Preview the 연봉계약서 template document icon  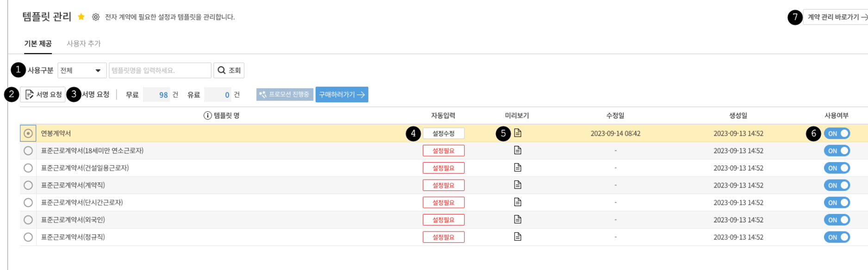tap(518, 133)
